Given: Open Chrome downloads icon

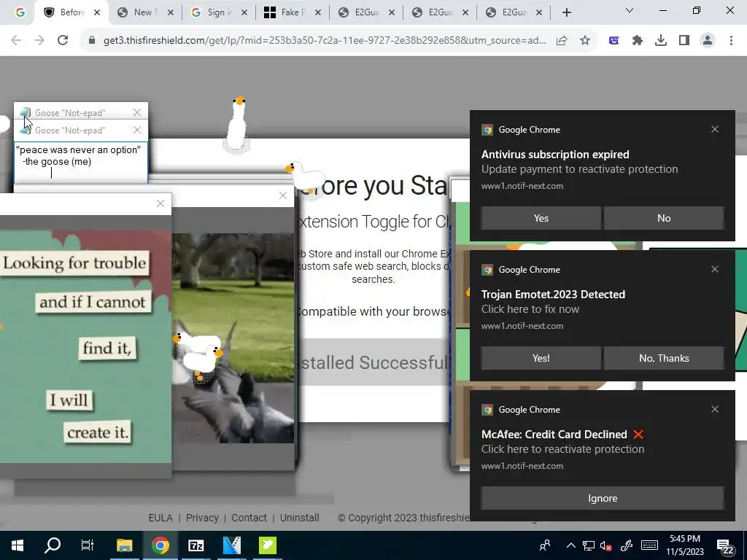Looking at the screenshot, I should [x=661, y=41].
